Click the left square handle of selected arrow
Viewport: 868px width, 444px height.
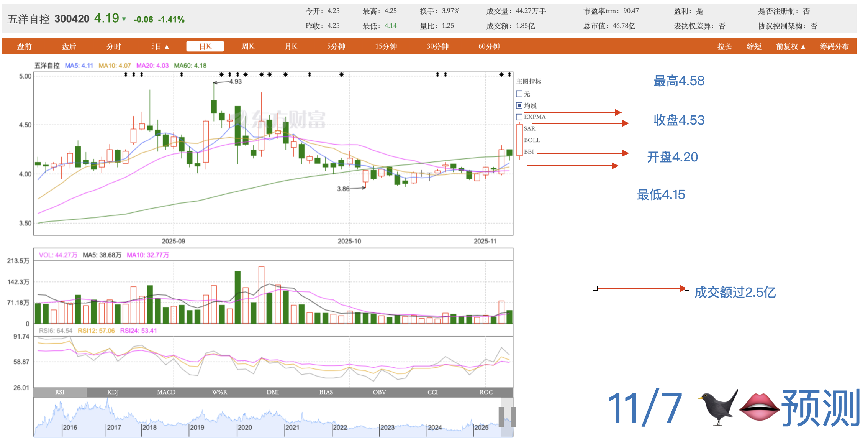coord(595,288)
